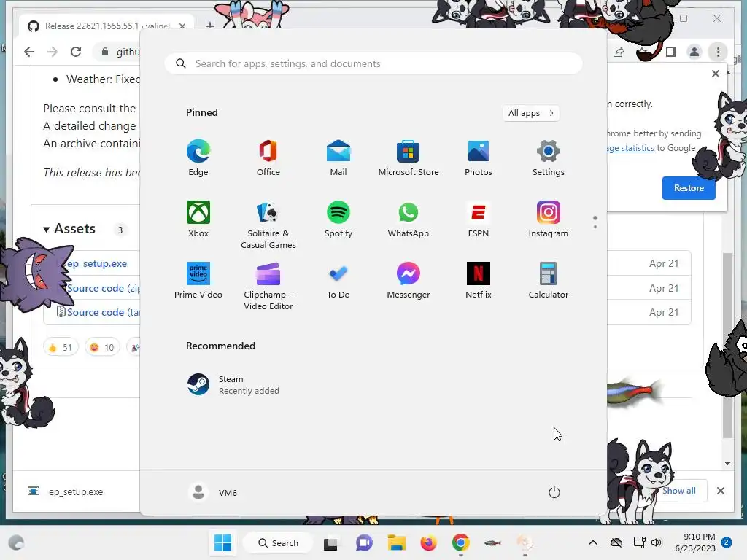
Task: Close Chrome's downloads bar
Action: point(720,491)
